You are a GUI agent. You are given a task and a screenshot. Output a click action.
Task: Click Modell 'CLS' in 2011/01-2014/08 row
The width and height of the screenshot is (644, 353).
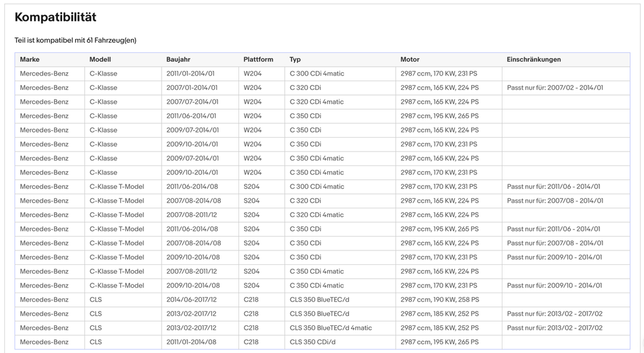96,342
